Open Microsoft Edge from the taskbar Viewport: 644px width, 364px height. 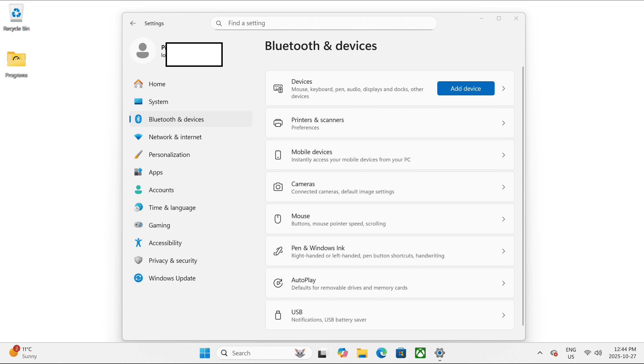(x=381, y=353)
